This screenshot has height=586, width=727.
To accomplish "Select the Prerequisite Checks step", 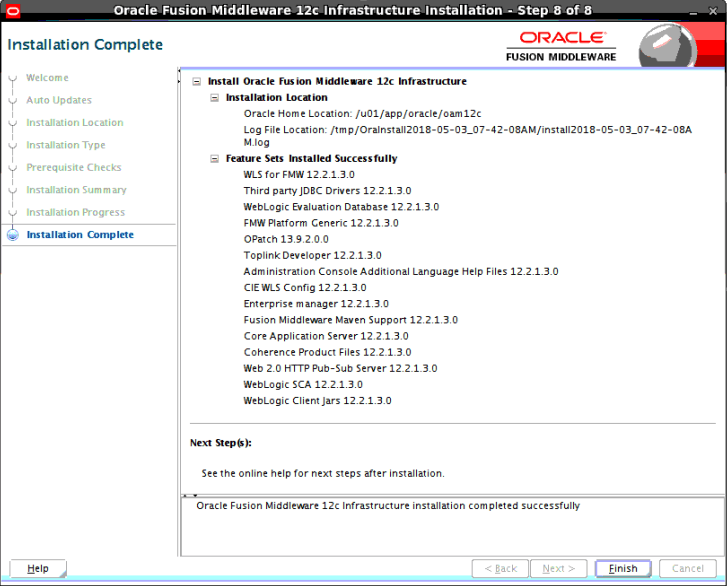I will pyautogui.click(x=74, y=167).
